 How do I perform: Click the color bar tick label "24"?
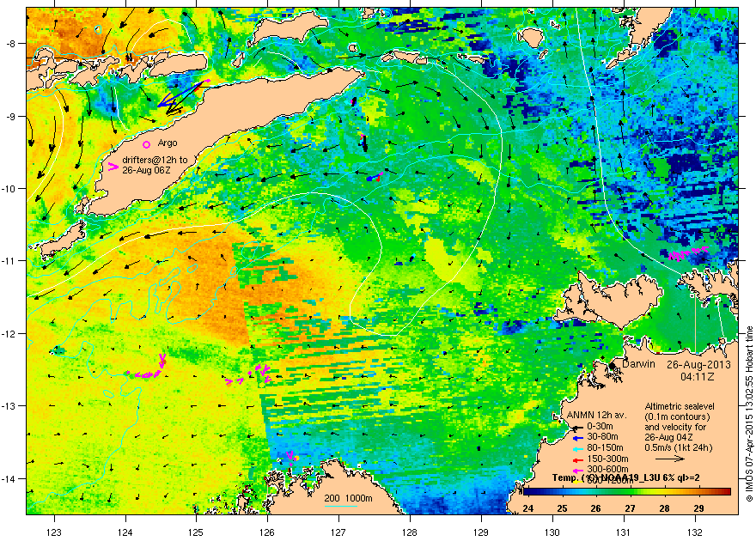click(x=528, y=508)
